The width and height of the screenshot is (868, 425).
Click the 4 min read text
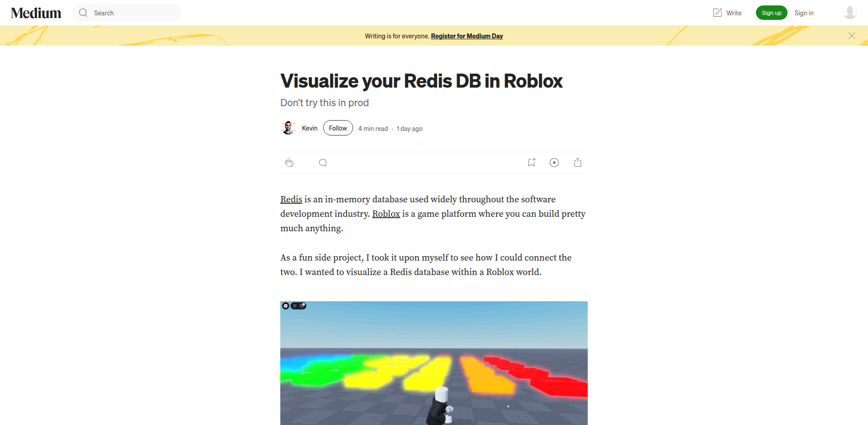373,129
